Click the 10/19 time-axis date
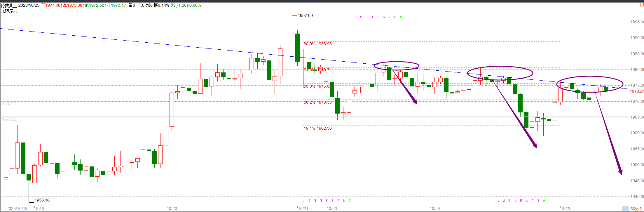 (x=40, y=208)
